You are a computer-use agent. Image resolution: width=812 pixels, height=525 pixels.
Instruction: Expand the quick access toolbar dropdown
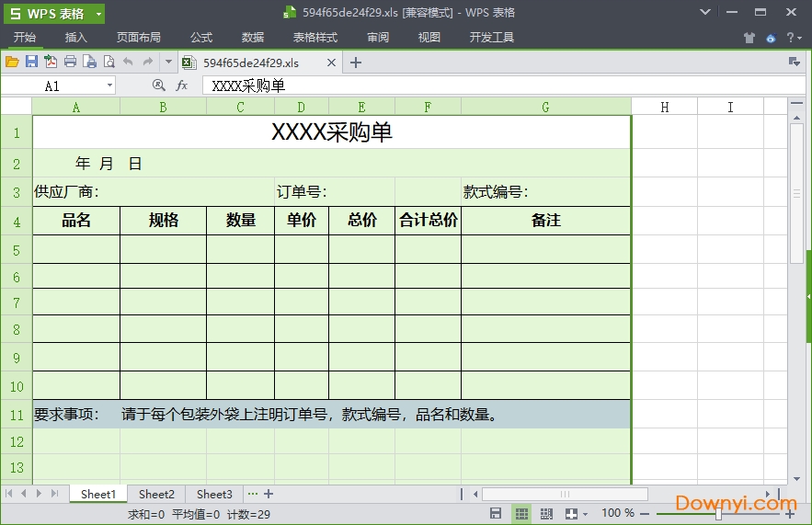[x=168, y=63]
